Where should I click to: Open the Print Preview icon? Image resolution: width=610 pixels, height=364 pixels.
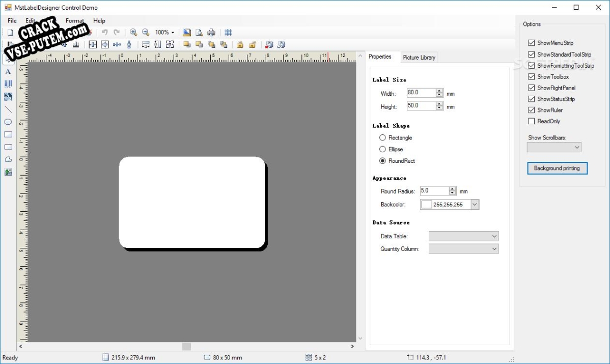pyautogui.click(x=199, y=32)
